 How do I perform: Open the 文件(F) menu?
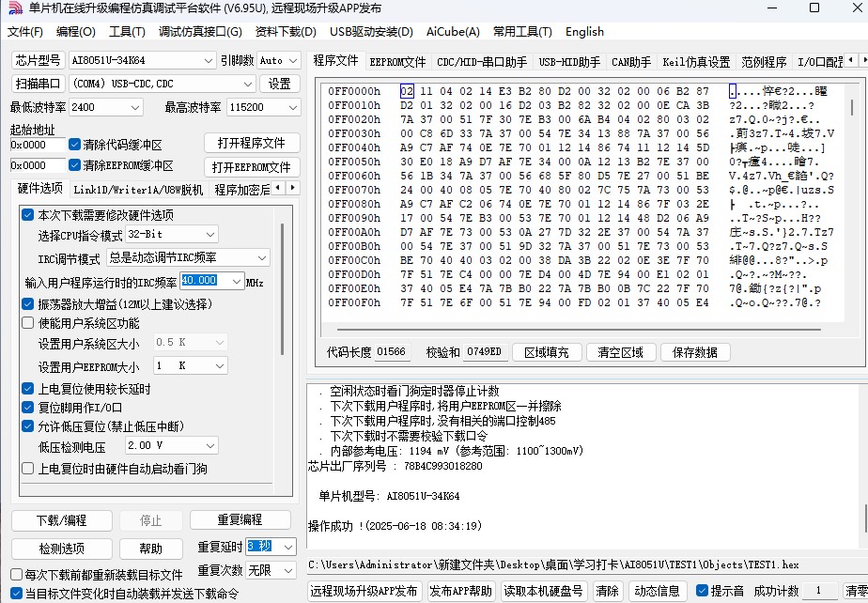(x=25, y=32)
